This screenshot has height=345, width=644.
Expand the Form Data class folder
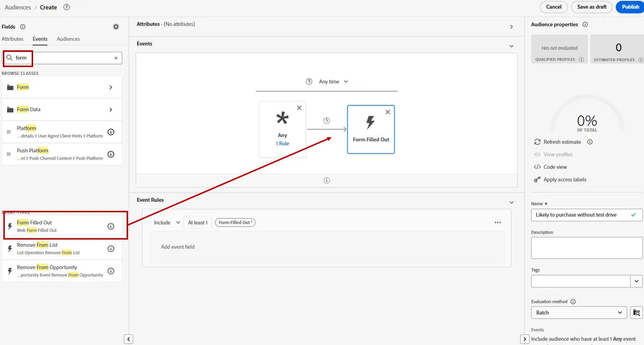coord(111,110)
